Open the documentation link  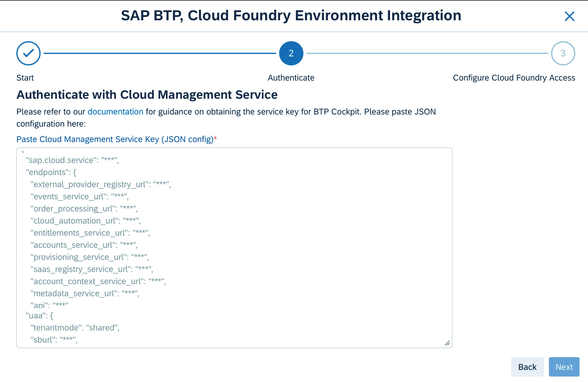tap(115, 112)
